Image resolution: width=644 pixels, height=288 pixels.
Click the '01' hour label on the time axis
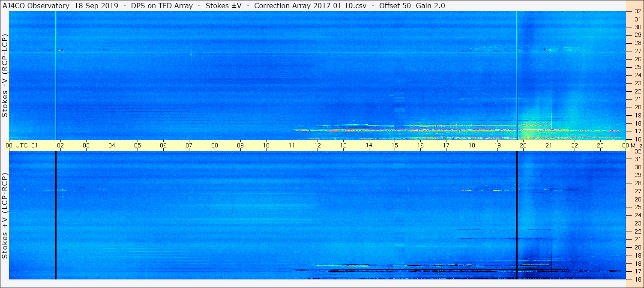point(35,145)
